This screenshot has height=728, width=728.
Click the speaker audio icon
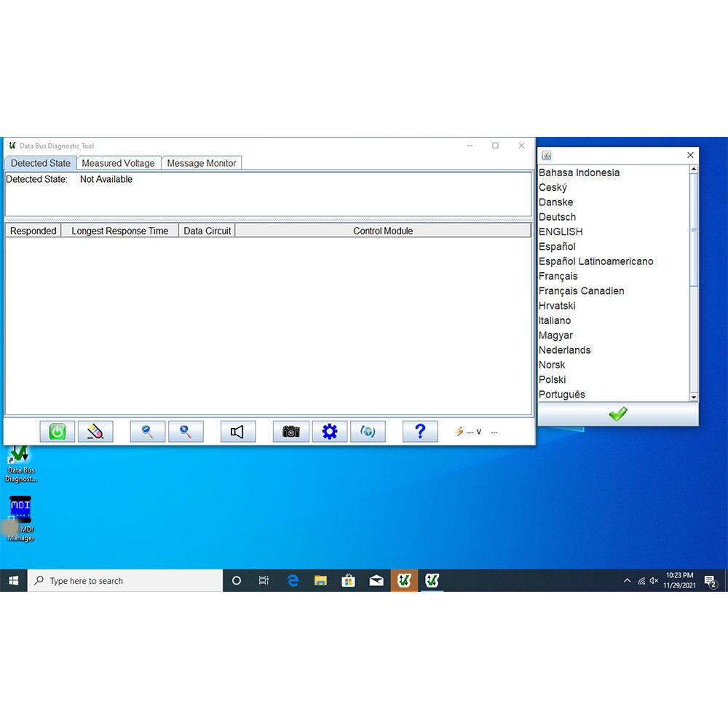point(237,431)
